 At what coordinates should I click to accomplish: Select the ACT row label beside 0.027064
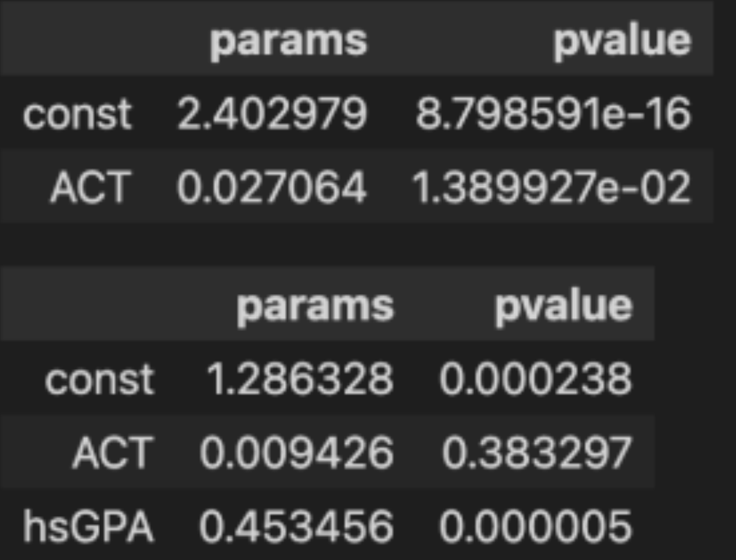90,188
